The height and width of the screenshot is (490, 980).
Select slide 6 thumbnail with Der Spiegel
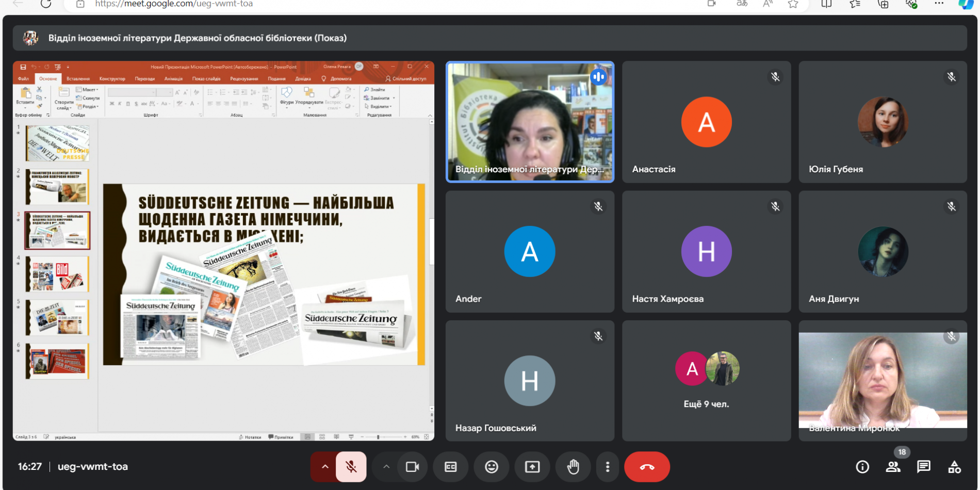coord(57,361)
